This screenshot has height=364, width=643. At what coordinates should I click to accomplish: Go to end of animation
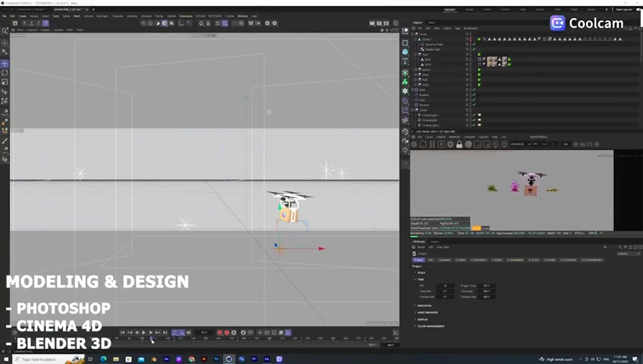[x=165, y=333]
